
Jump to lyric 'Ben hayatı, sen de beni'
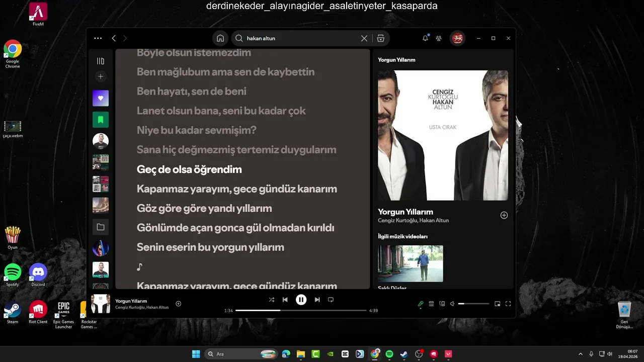(x=192, y=92)
